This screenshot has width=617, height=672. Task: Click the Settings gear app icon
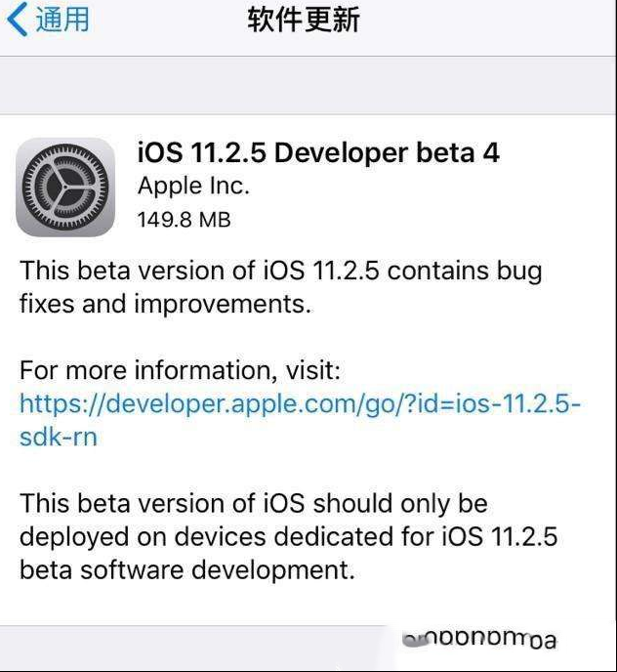pos(65,187)
